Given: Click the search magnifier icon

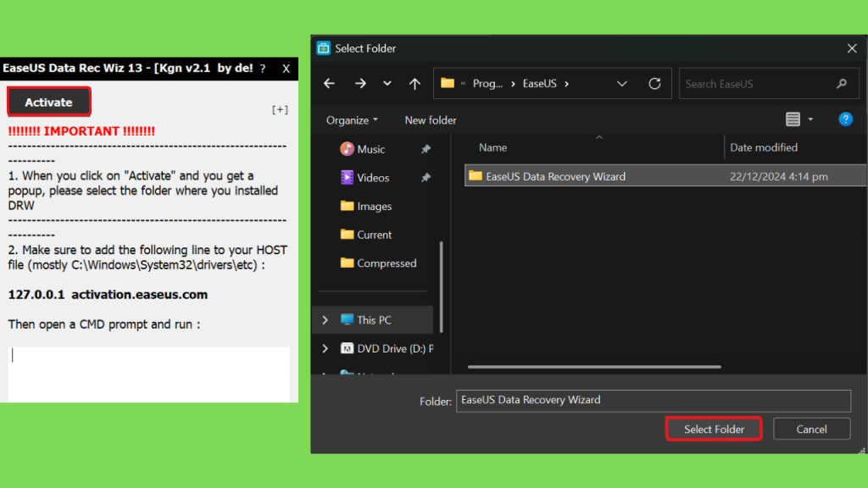Looking at the screenshot, I should (842, 84).
